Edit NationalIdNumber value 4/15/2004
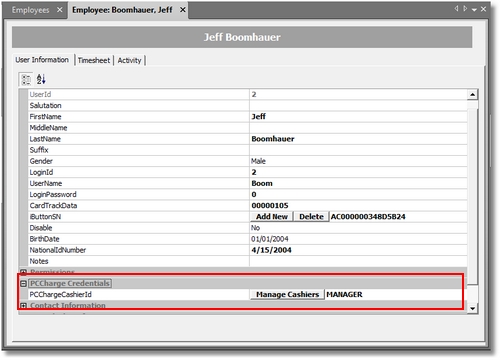500x360 pixels. coord(358,250)
